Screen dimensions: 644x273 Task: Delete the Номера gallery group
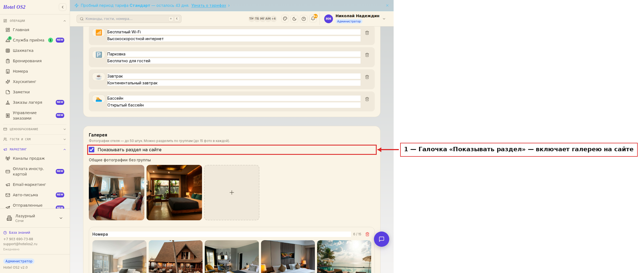pyautogui.click(x=367, y=234)
